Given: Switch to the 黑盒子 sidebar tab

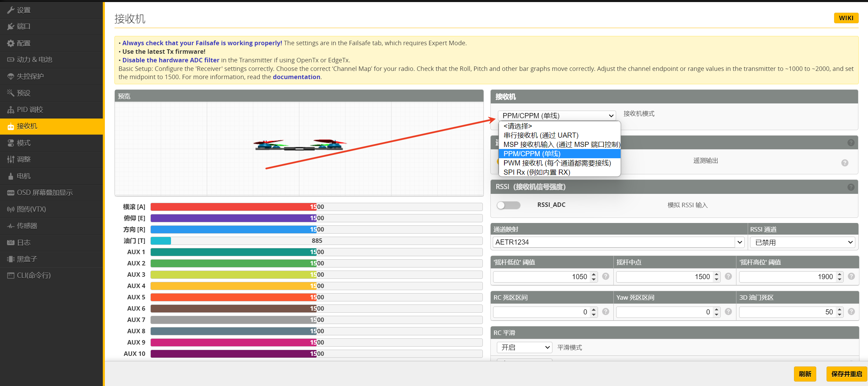Looking at the screenshot, I should [x=27, y=259].
